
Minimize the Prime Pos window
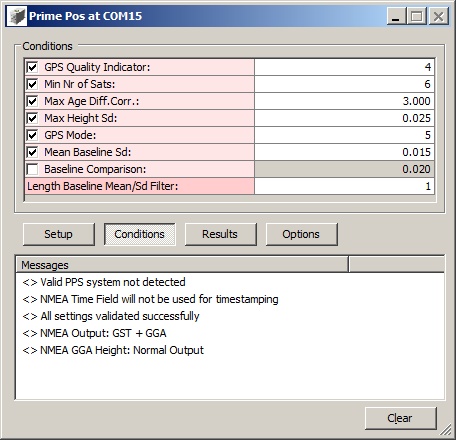396,16
